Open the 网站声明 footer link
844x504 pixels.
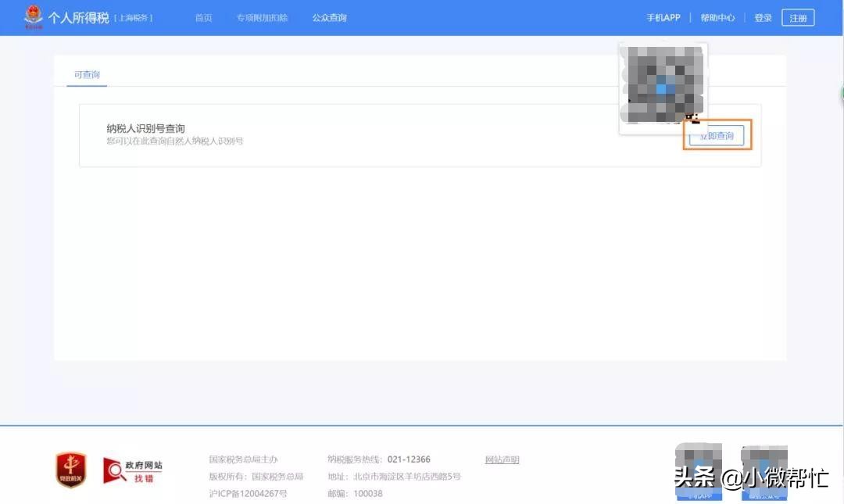point(502,459)
